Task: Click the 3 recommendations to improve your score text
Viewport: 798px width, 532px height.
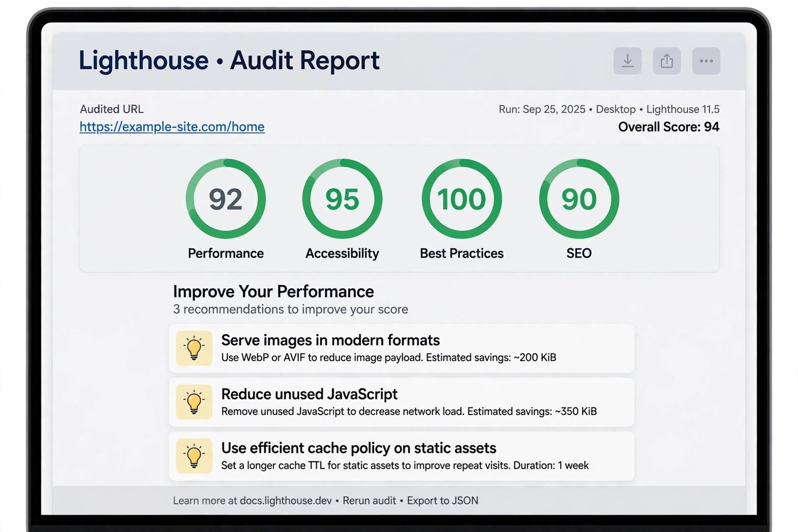Action: point(290,309)
